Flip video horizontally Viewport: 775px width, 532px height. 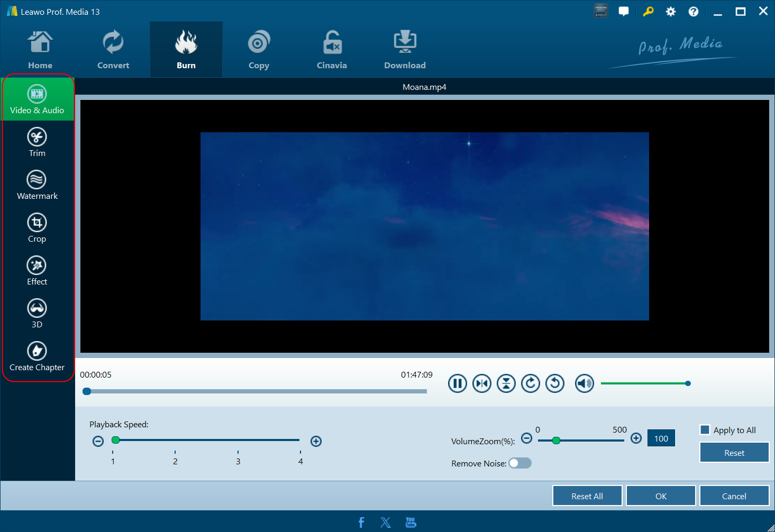[x=481, y=383]
